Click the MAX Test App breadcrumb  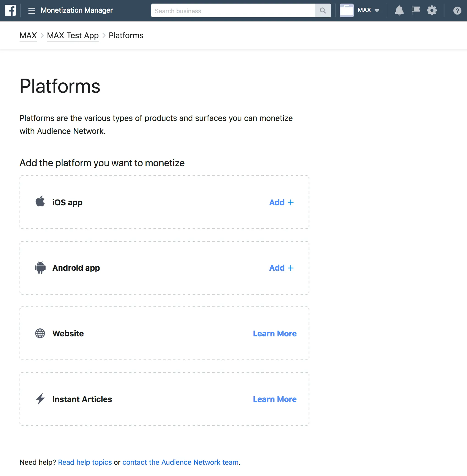pos(72,35)
